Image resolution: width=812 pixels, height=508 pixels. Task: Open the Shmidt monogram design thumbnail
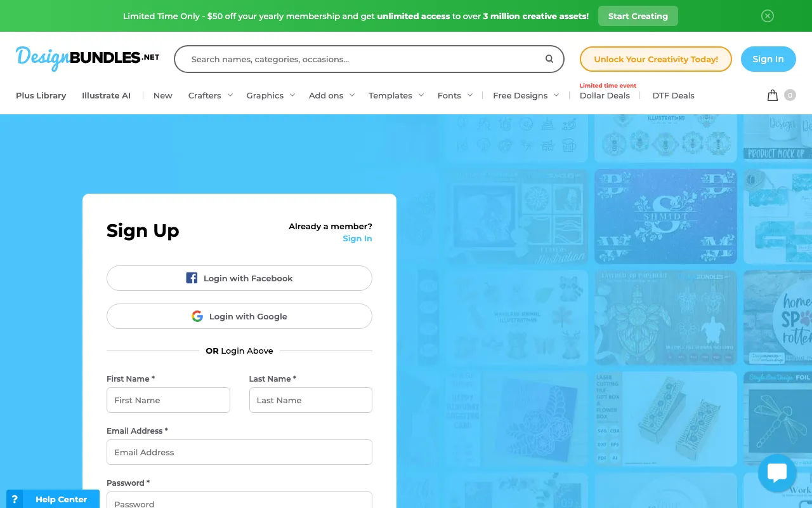[665, 216]
